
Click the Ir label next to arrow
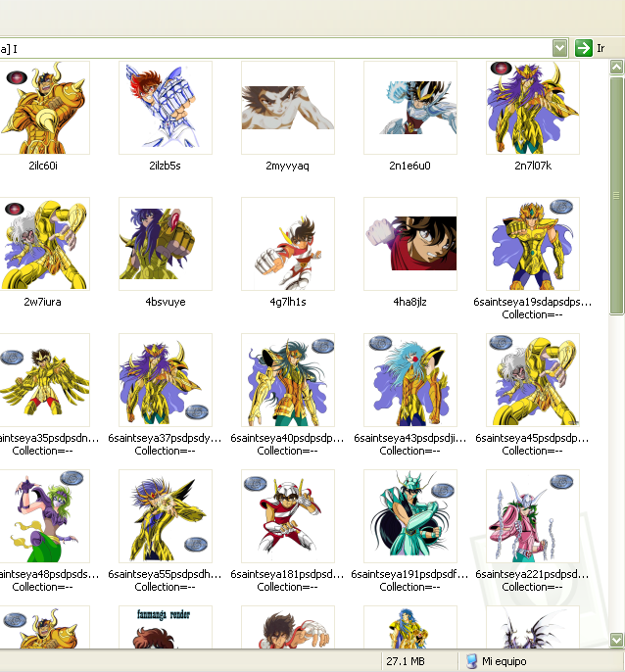click(x=601, y=48)
